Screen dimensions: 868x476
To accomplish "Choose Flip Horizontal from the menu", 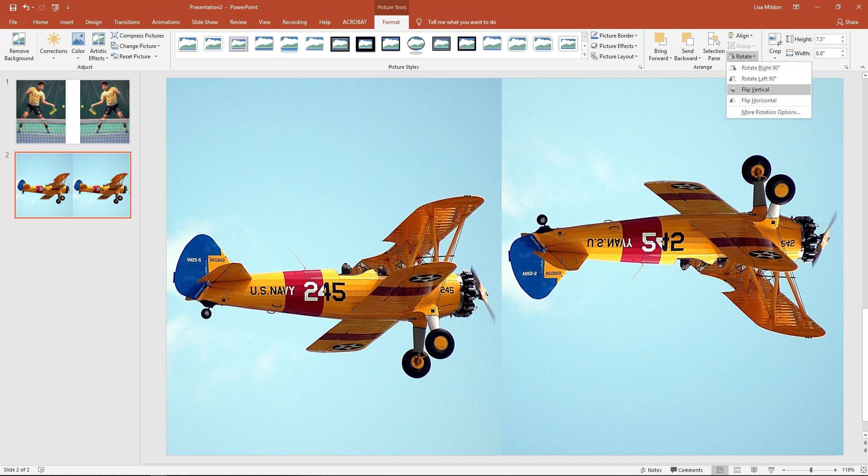I will (769, 100).
